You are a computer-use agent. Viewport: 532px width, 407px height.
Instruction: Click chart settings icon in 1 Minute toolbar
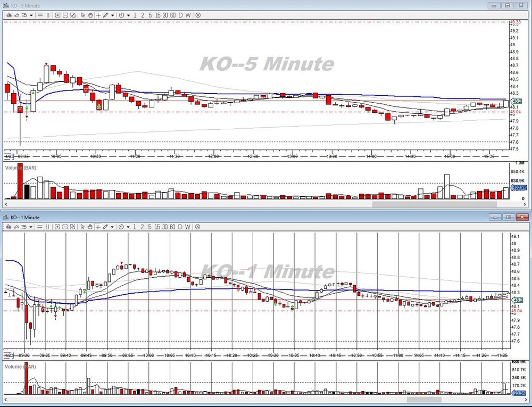(24, 227)
